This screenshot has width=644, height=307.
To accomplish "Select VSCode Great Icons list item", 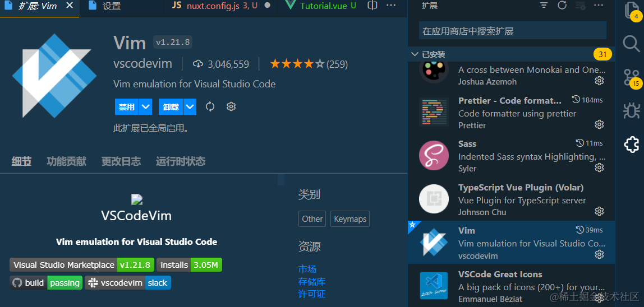I will 512,286.
